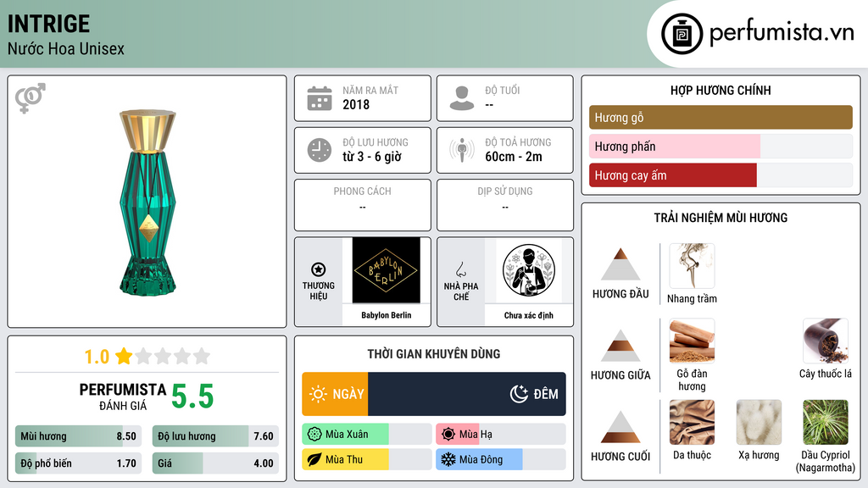Click the perfumista.vn perfume bottle logo icon
Screen dimensions: 868x488
click(x=682, y=34)
